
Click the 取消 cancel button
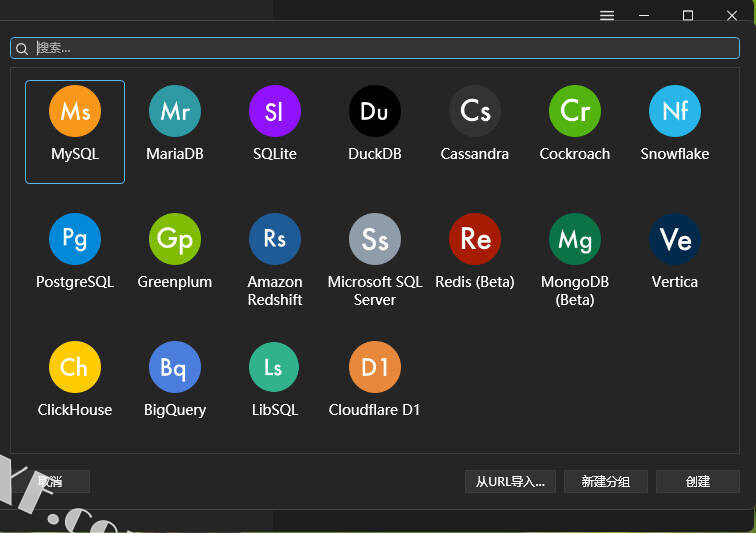(50, 481)
